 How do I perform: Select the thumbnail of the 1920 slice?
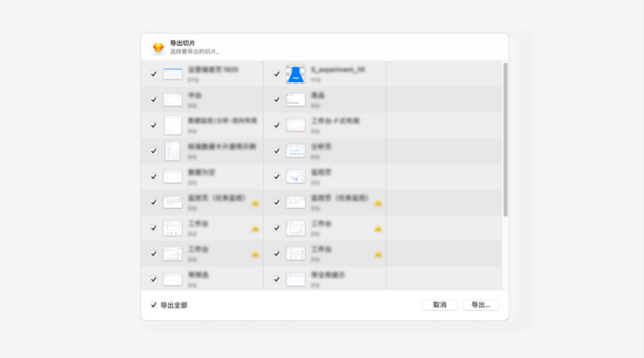(x=172, y=75)
